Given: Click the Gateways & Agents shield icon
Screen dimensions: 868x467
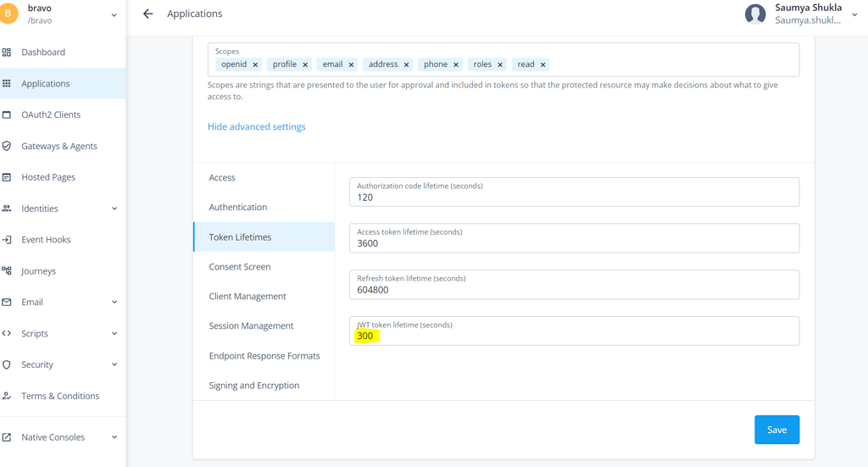Looking at the screenshot, I should coord(7,146).
